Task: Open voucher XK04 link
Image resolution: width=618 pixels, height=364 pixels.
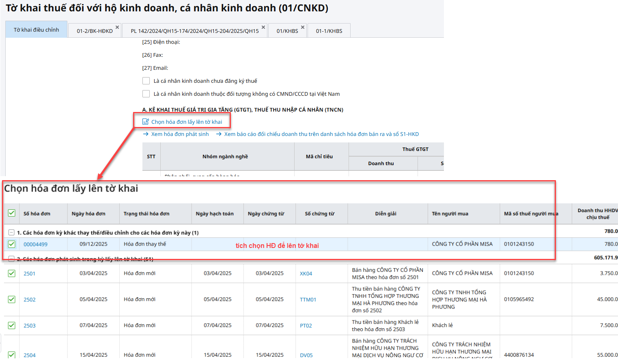Action: (x=306, y=274)
